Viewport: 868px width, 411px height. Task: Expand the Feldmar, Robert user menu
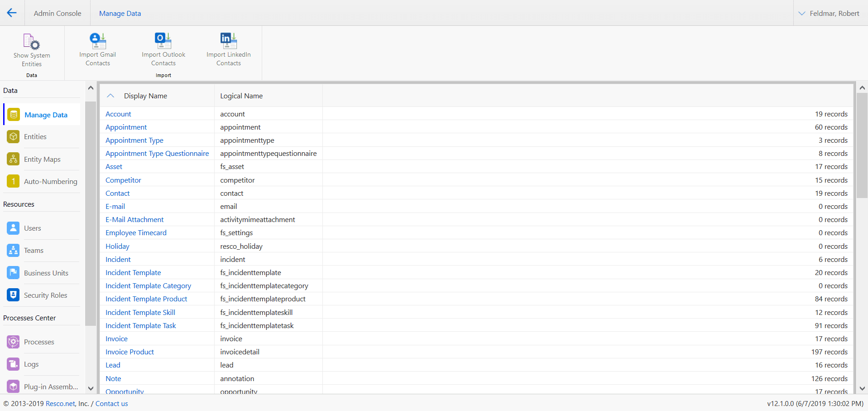829,13
